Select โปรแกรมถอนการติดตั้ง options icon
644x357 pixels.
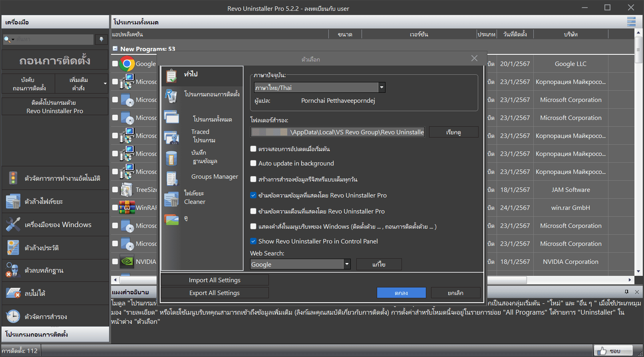coord(171,96)
